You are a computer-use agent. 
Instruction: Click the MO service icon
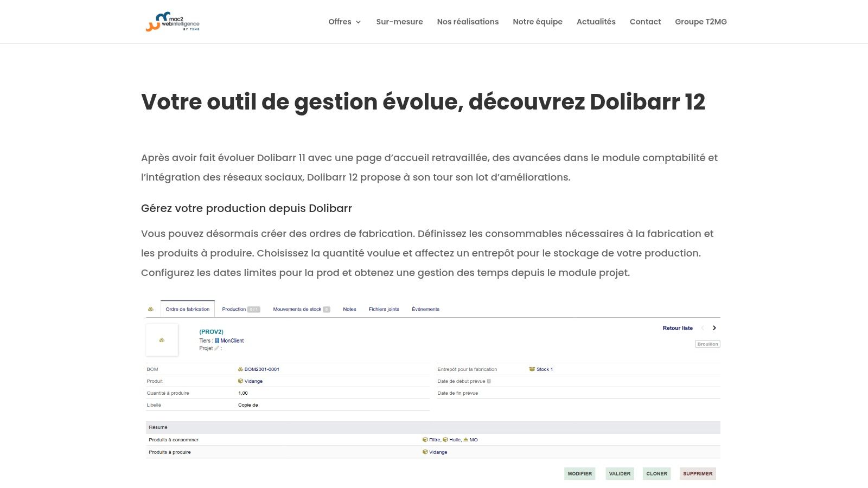[x=465, y=440]
